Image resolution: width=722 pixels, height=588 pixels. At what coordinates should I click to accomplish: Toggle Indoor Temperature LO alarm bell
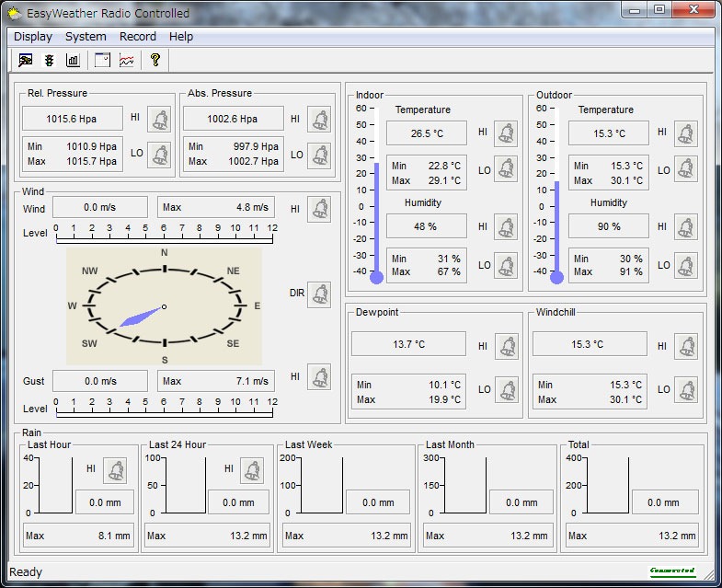point(506,169)
